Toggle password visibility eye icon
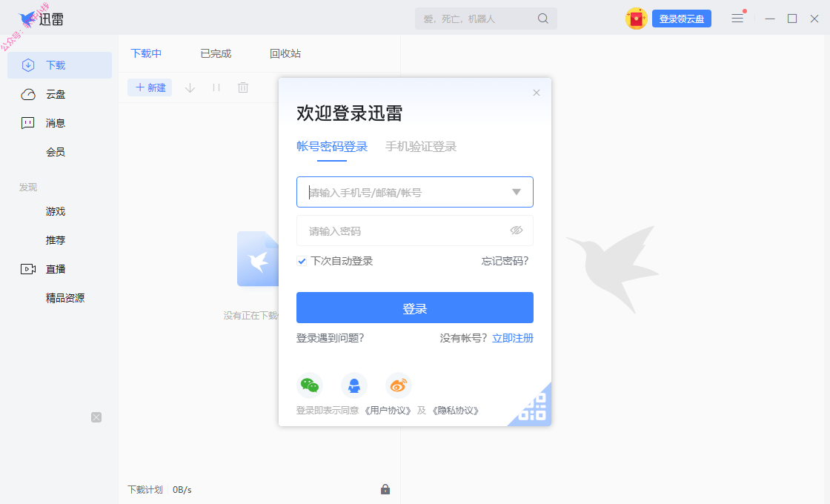Image resolution: width=830 pixels, height=504 pixels. (x=516, y=231)
